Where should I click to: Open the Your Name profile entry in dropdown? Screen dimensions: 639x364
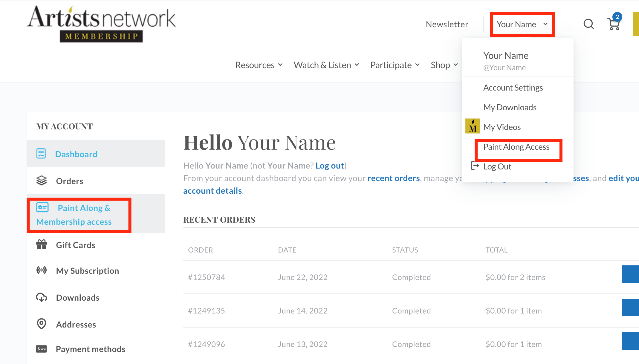(x=506, y=56)
